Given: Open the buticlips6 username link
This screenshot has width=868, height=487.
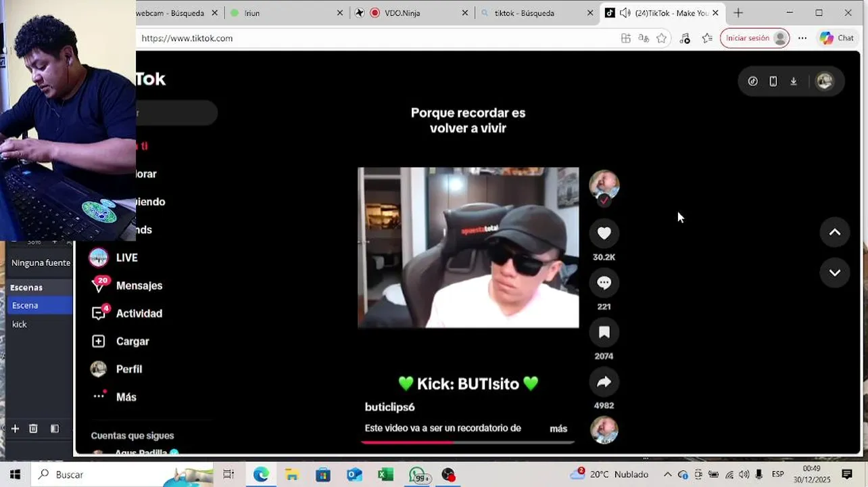Looking at the screenshot, I should (389, 407).
